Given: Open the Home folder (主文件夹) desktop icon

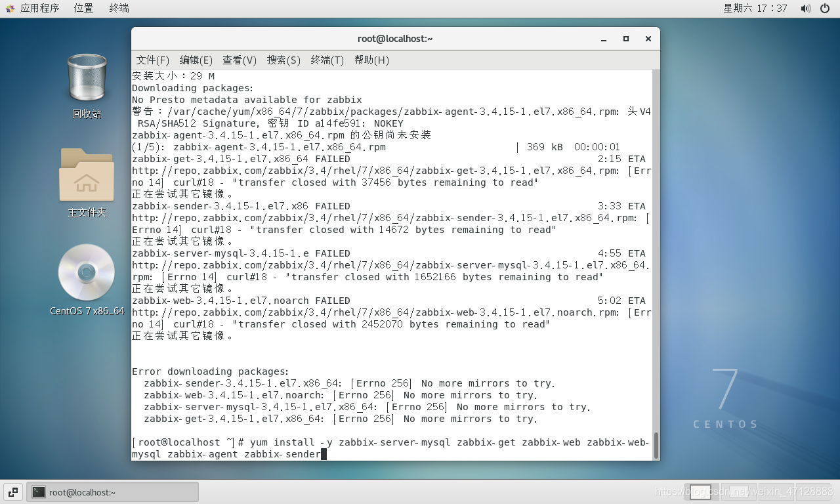Looking at the screenshot, I should 87,175.
